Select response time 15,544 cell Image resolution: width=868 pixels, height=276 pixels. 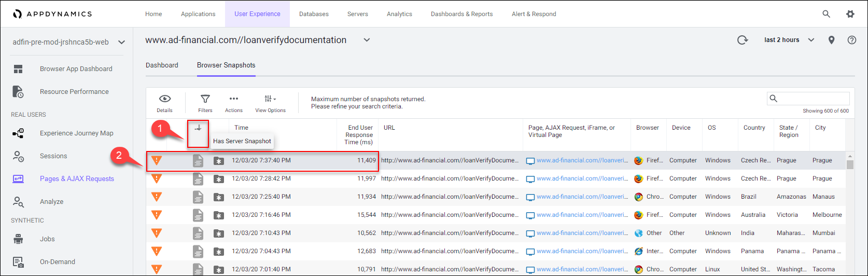pyautogui.click(x=367, y=215)
